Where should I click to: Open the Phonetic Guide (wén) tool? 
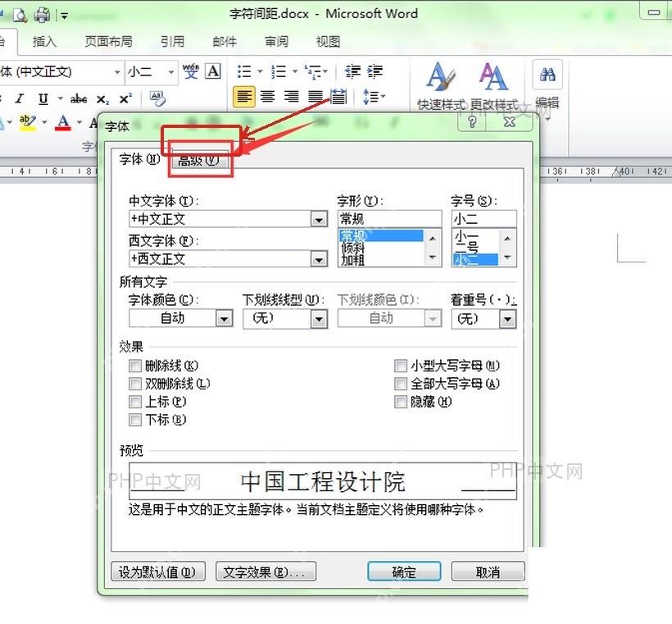[191, 71]
